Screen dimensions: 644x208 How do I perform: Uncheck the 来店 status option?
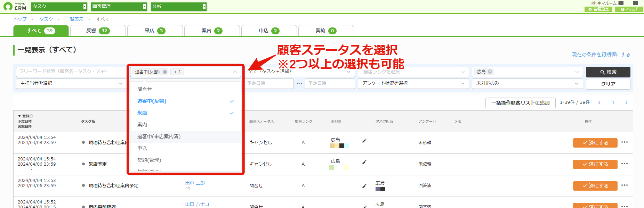point(186,113)
